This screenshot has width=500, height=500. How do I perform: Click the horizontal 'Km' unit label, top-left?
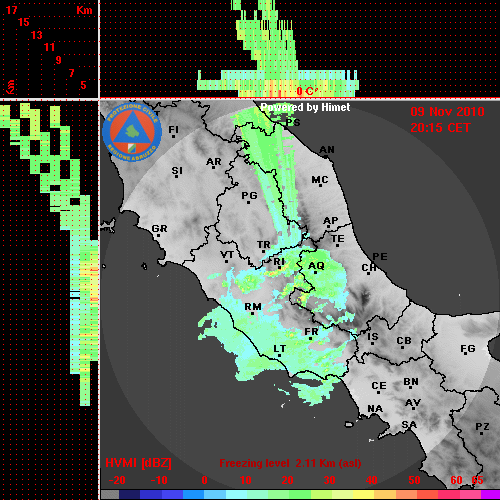[x=84, y=10]
